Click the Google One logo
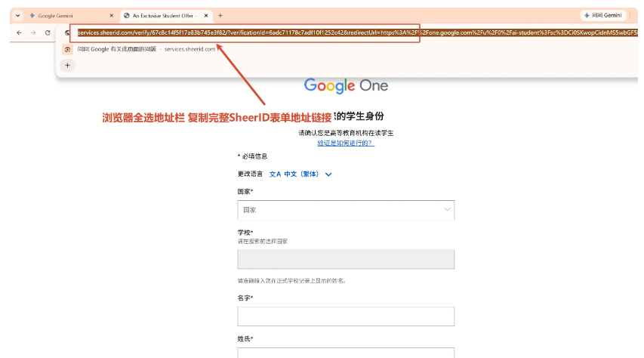Image resolution: width=644 pixels, height=358 pixels. (346, 85)
